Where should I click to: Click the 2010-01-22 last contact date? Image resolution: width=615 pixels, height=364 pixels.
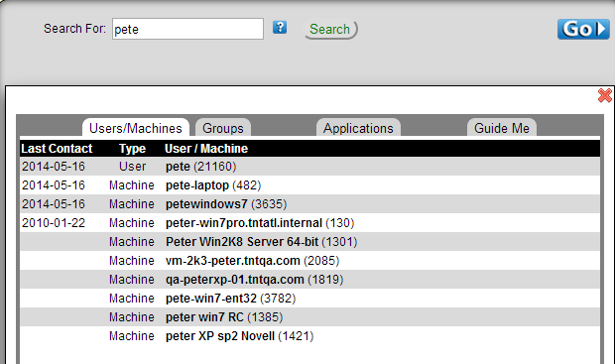54,223
